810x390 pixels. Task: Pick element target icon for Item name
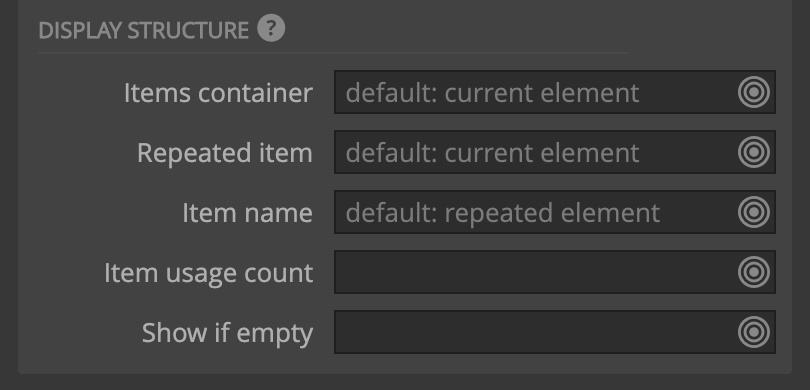[x=754, y=212]
